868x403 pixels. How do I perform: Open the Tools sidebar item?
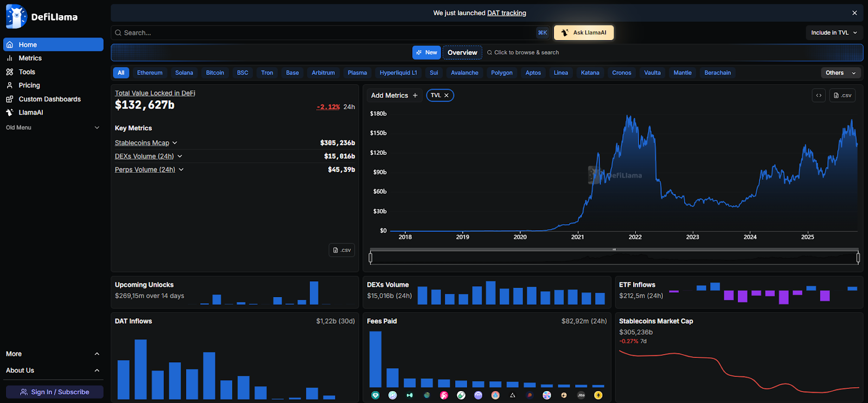pyautogui.click(x=27, y=72)
